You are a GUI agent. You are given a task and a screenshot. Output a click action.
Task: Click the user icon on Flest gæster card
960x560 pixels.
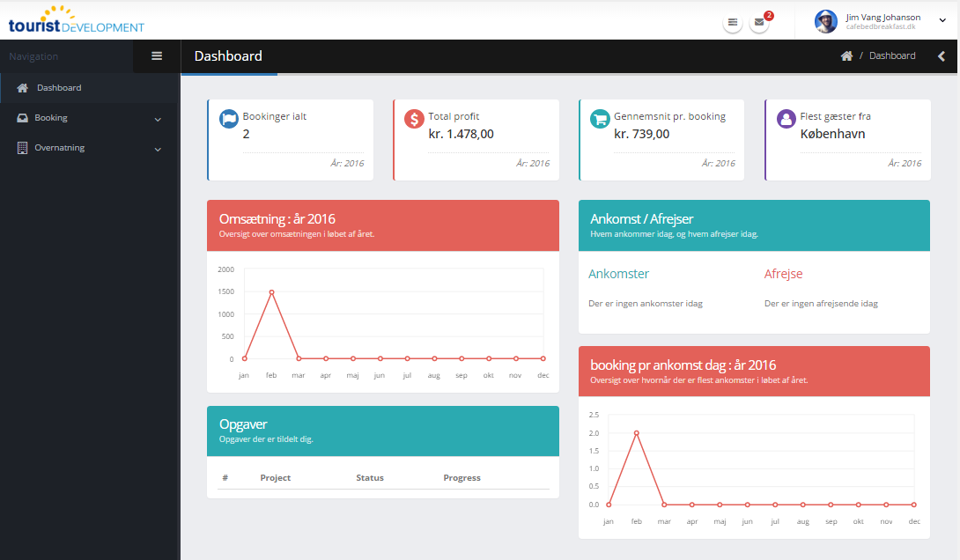[786, 119]
